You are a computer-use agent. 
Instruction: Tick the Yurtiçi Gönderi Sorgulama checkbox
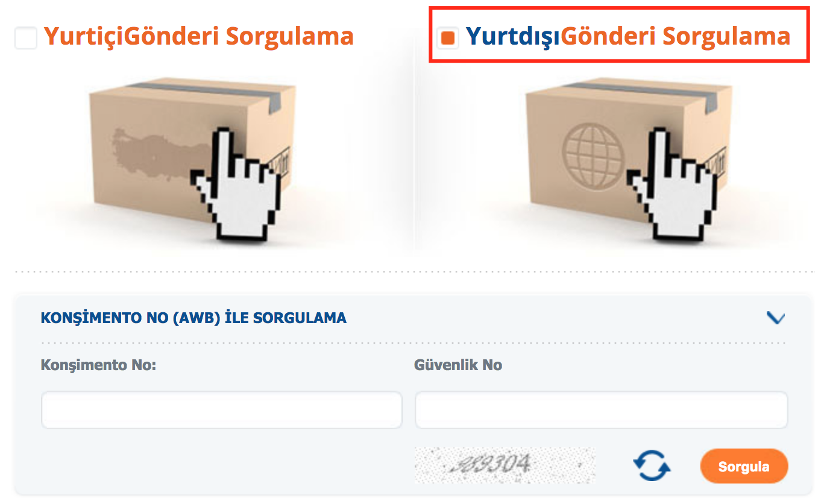[25, 38]
